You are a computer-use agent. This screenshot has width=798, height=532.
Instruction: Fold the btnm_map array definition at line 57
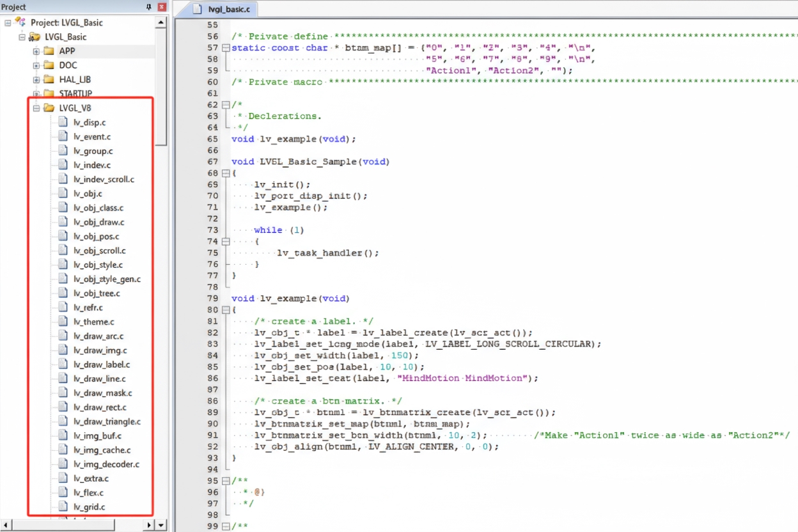pyautogui.click(x=226, y=48)
